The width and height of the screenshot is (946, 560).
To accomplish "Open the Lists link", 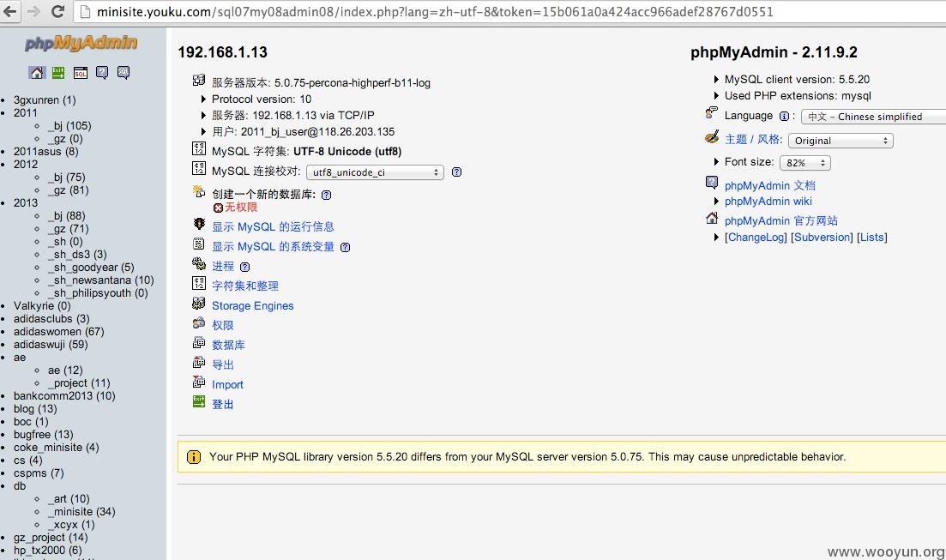I will (871, 238).
